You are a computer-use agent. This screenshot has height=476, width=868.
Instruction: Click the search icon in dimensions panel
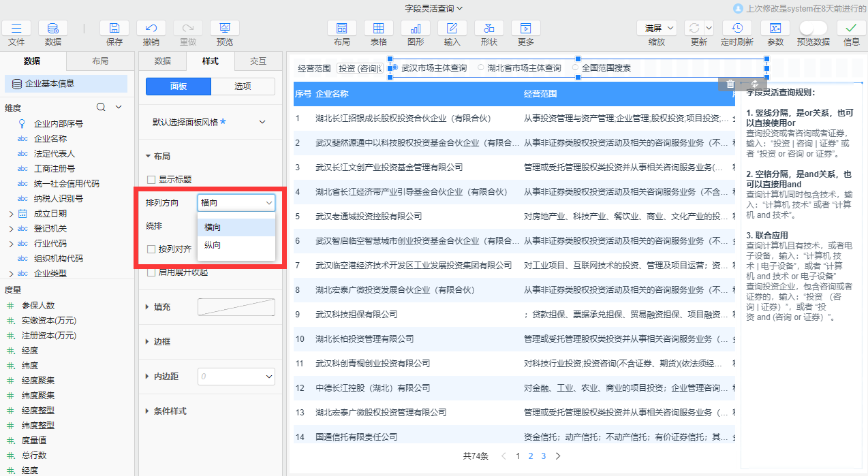pos(101,107)
